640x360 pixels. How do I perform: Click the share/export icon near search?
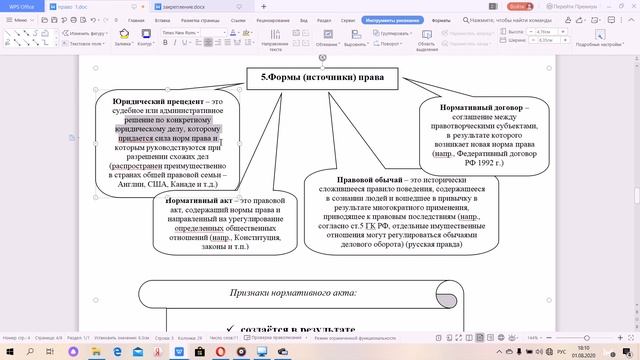click(580, 20)
